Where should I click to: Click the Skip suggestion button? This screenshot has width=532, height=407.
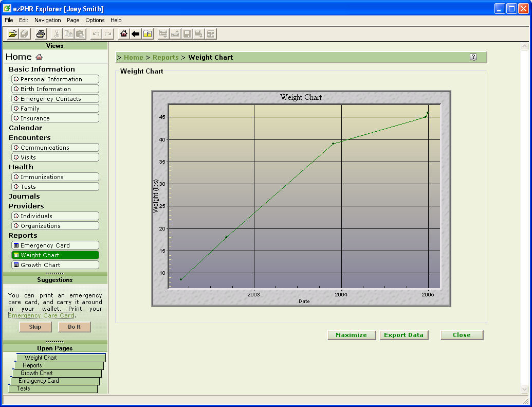click(35, 327)
